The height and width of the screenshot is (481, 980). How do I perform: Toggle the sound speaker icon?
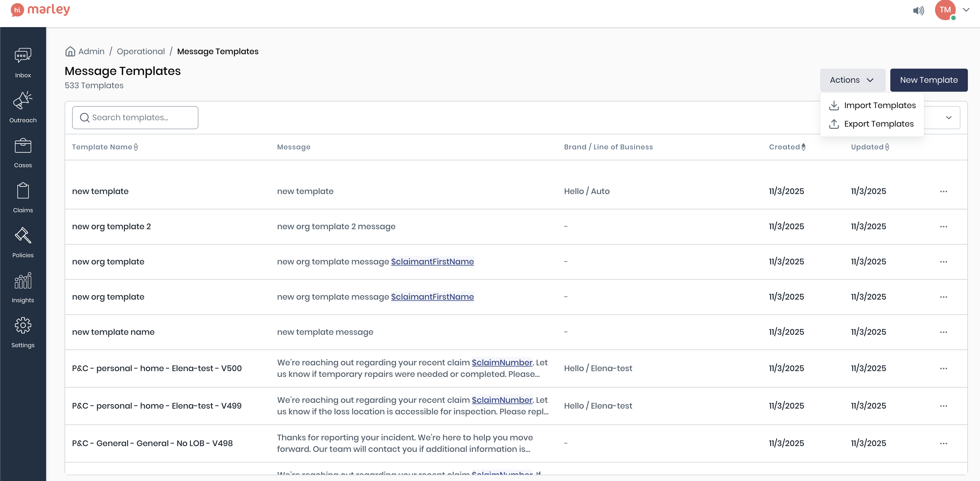pos(918,11)
